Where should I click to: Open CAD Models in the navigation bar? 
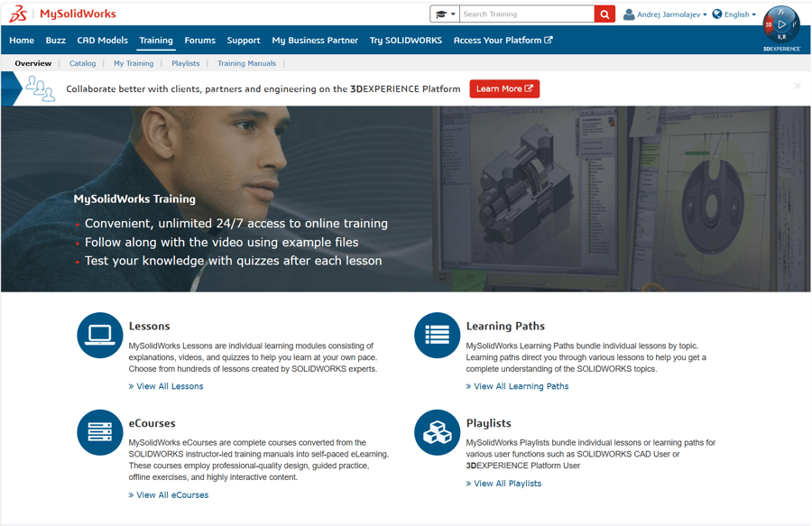(x=103, y=40)
